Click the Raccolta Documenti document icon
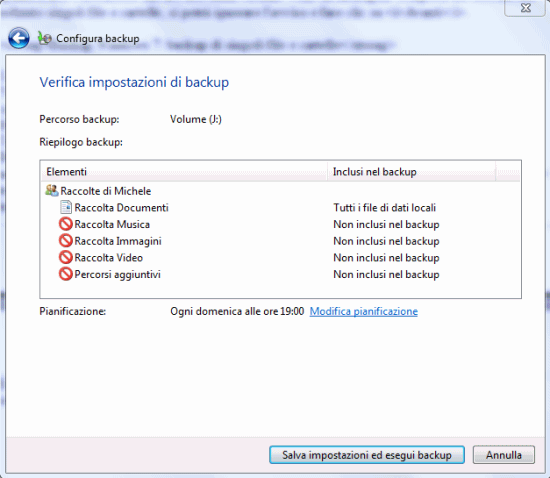The image size is (550, 478). pos(66,207)
